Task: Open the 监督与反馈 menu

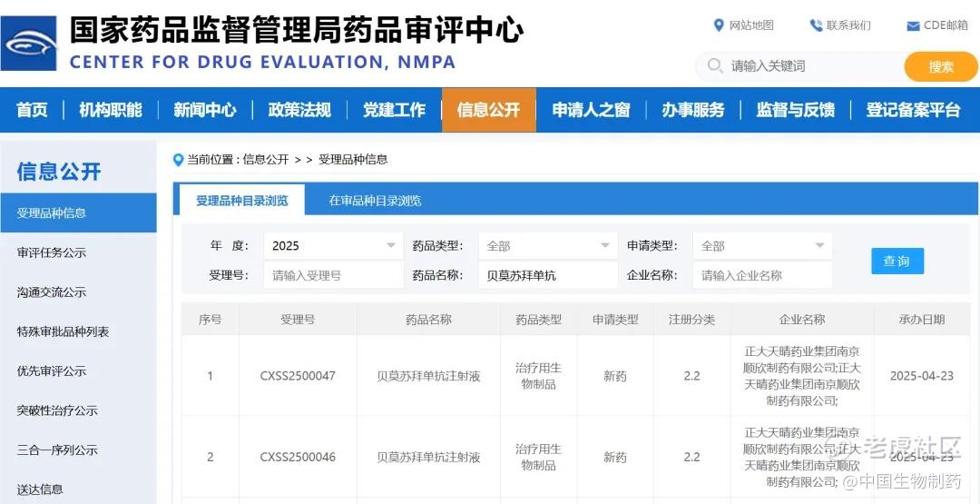Action: [x=795, y=110]
